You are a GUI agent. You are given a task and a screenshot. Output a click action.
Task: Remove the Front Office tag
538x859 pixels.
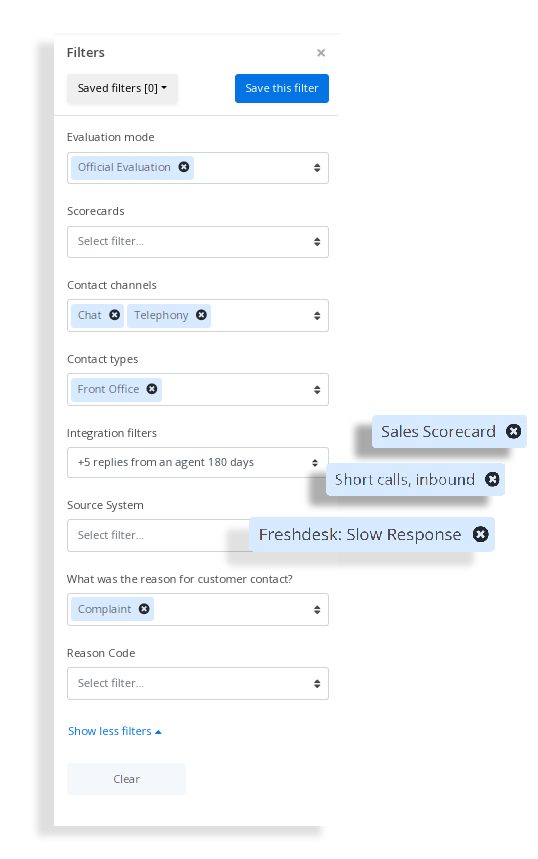(x=152, y=388)
